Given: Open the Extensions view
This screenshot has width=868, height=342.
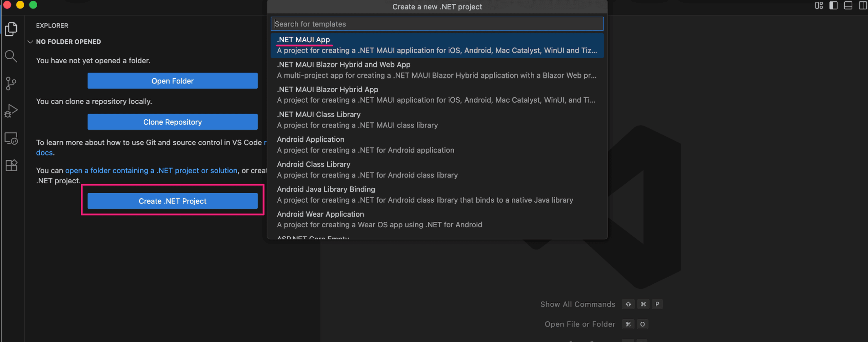Looking at the screenshot, I should tap(11, 165).
